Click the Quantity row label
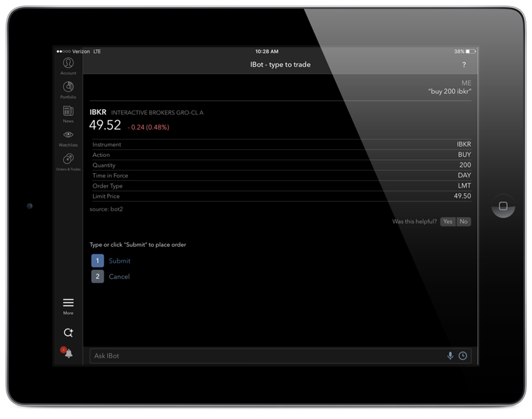532x419 pixels. point(104,165)
